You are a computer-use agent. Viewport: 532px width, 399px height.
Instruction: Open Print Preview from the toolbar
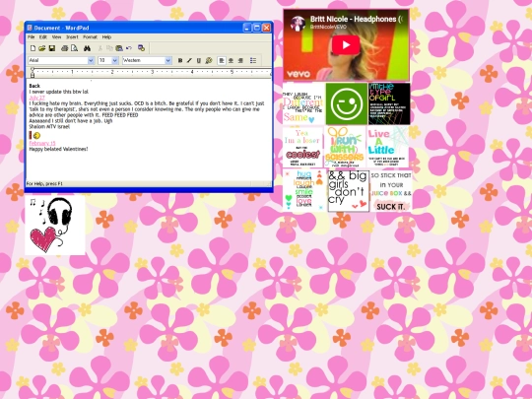pyautogui.click(x=74, y=48)
